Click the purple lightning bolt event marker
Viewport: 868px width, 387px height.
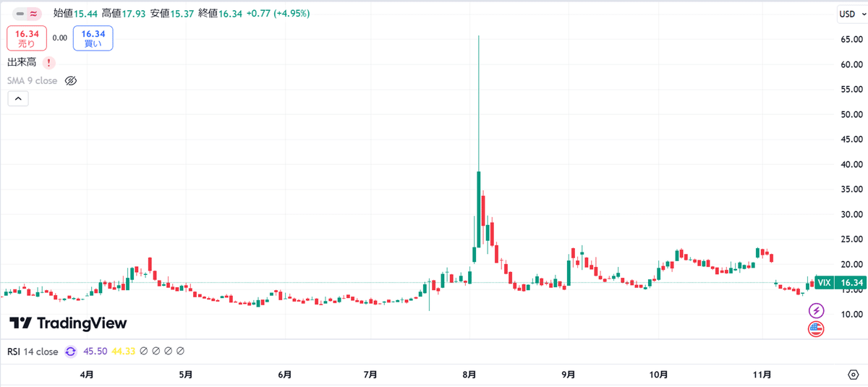[x=816, y=311]
